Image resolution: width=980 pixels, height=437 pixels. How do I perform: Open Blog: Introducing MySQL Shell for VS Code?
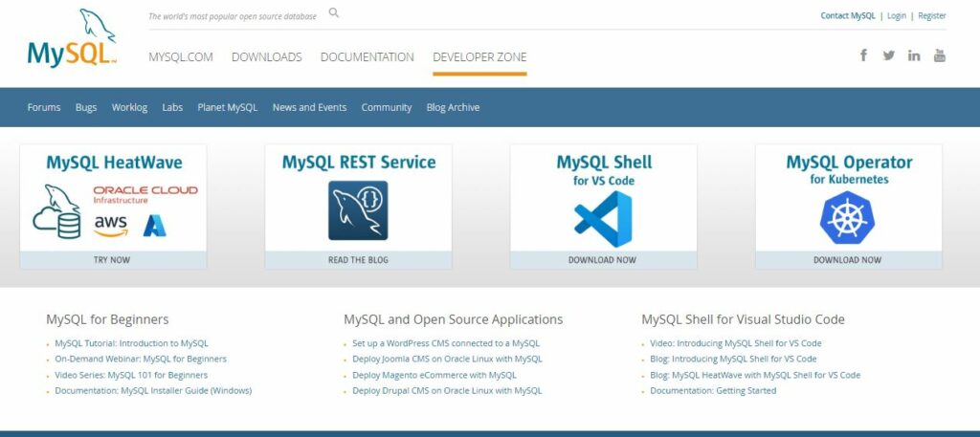(733, 359)
